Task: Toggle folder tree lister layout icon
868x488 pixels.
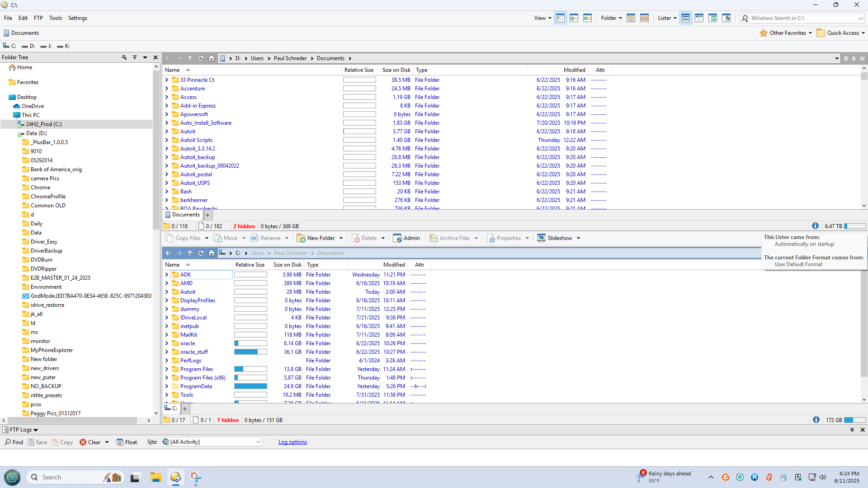Action: (712, 18)
